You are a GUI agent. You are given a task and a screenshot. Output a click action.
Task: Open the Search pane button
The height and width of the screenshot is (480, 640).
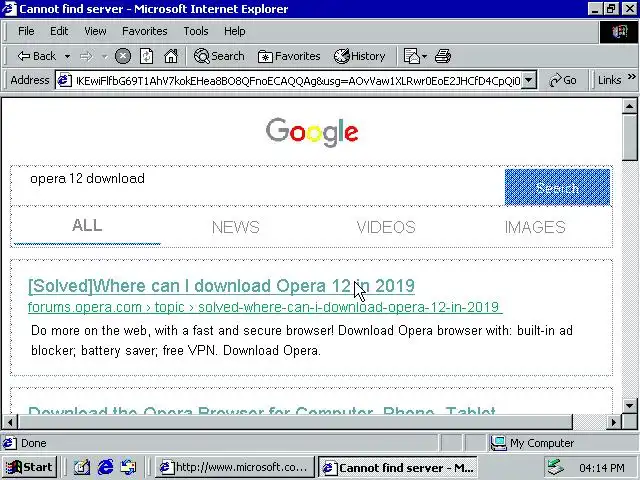[x=219, y=56]
